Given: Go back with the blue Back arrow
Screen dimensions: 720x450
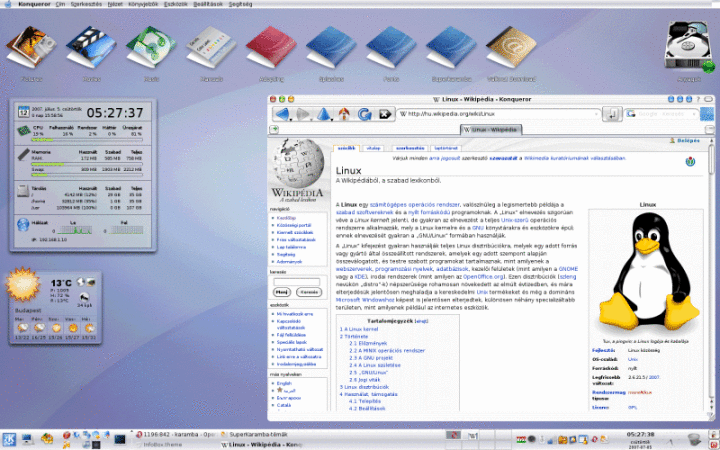Looking at the screenshot, I should (x=281, y=114).
